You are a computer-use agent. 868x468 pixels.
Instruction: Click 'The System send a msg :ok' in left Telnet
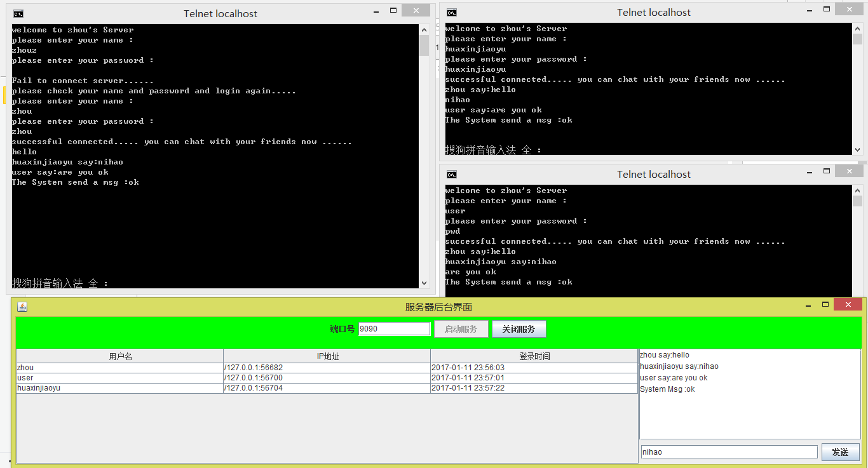click(75, 182)
